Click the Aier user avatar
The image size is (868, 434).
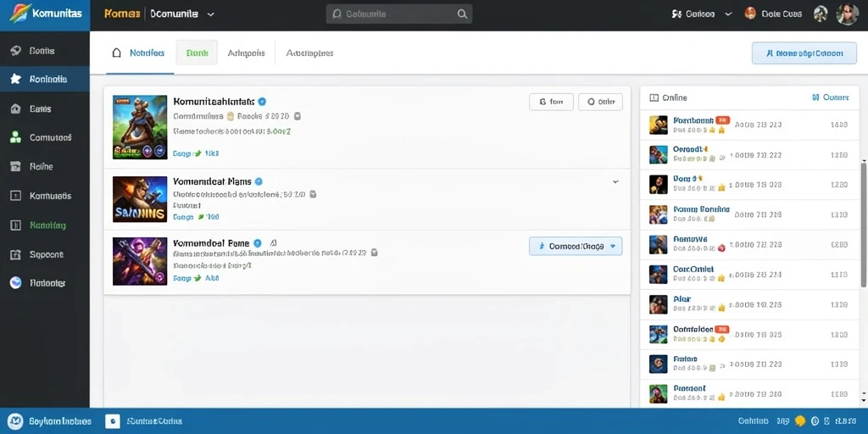pos(658,304)
